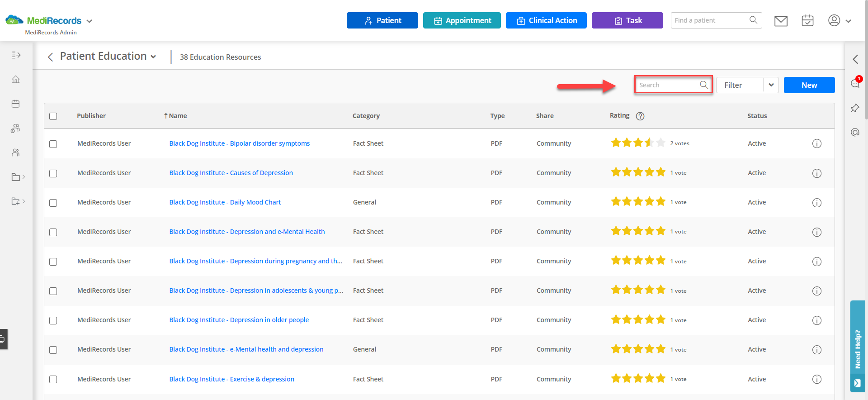The image size is (868, 400).
Task: Go back with the arrow beside Patient Education
Action: click(50, 57)
